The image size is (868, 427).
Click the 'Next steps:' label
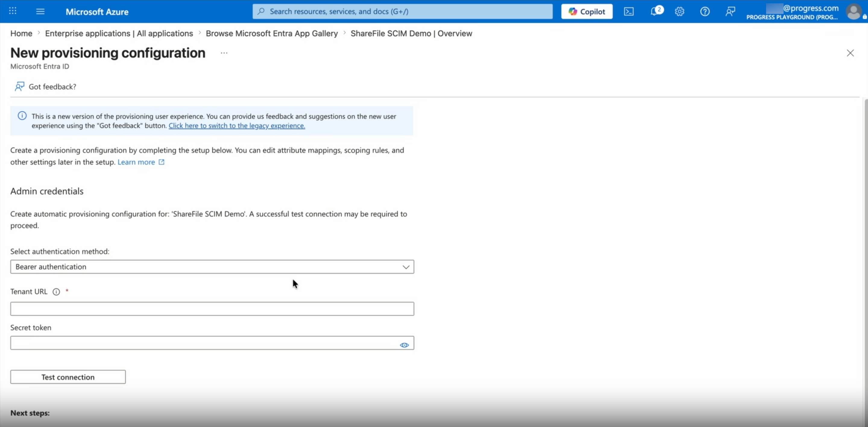pos(30,413)
